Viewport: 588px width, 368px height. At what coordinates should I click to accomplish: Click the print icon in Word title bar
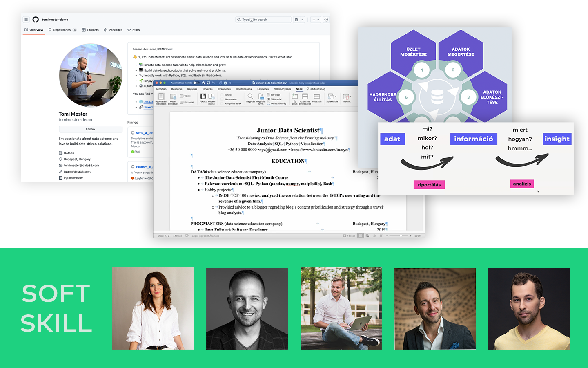(x=225, y=83)
